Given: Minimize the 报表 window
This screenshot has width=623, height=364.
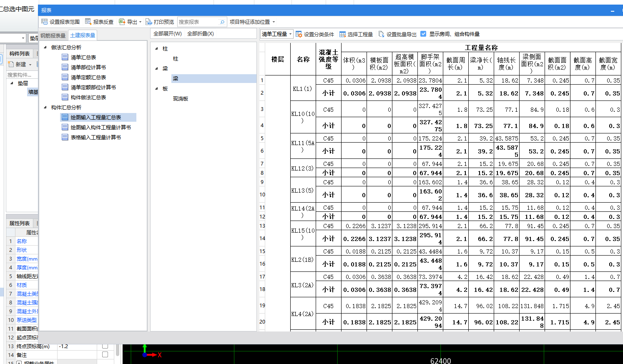Looking at the screenshot, I should [x=613, y=10].
